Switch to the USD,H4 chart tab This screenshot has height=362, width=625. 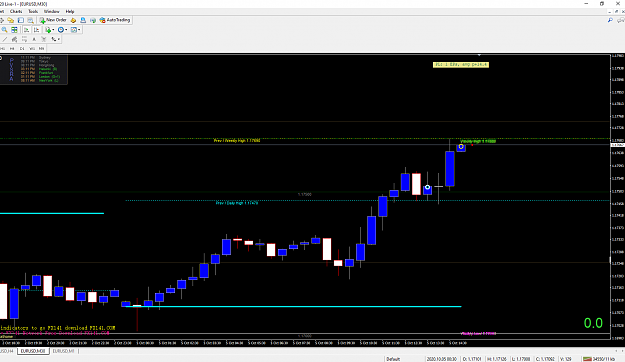[7, 351]
